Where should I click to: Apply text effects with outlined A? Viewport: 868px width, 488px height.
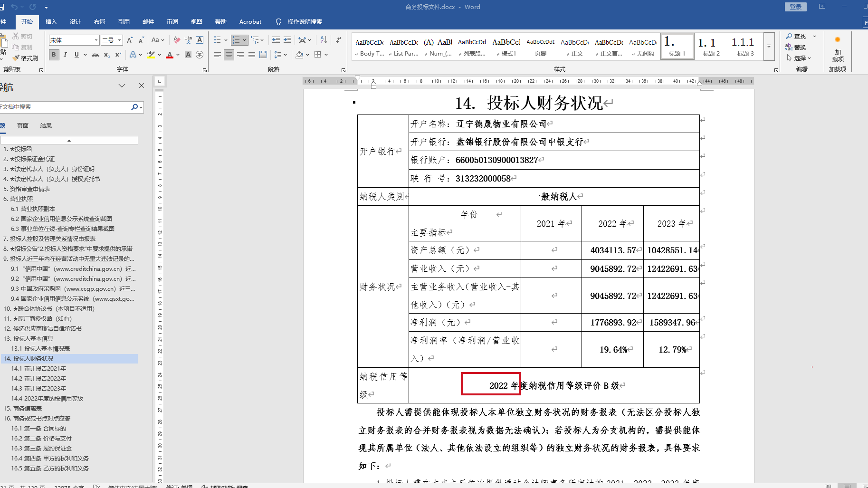(x=133, y=55)
